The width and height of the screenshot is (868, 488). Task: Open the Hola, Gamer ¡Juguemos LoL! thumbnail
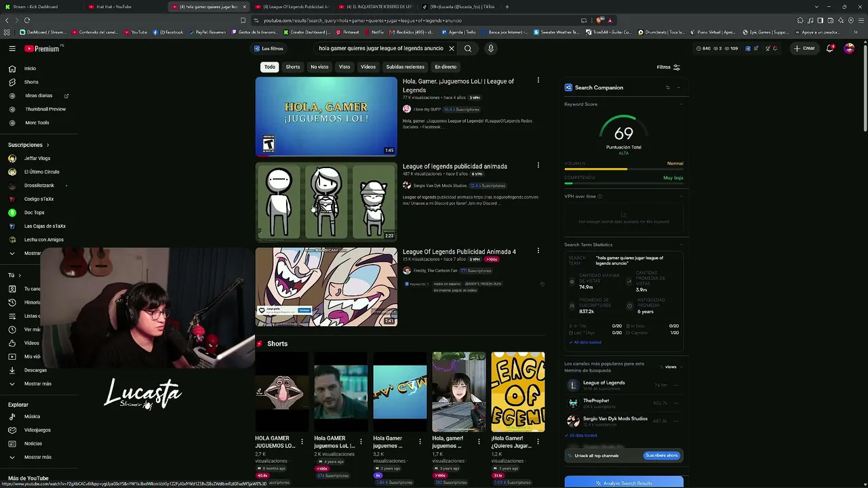point(326,117)
